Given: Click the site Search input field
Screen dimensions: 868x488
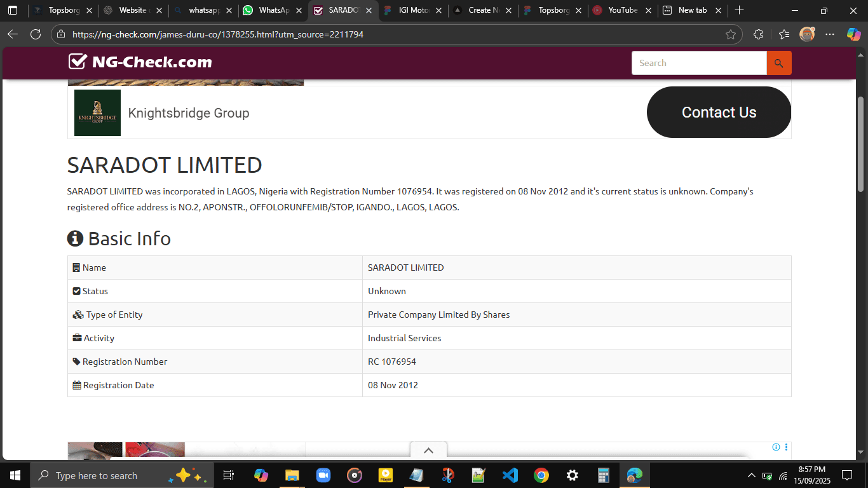Looking at the screenshot, I should point(699,63).
